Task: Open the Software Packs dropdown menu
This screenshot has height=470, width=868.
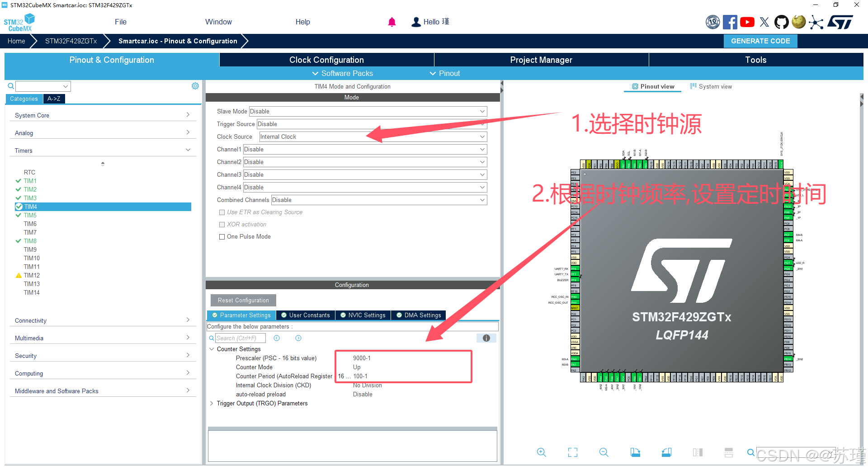Action: pos(343,73)
